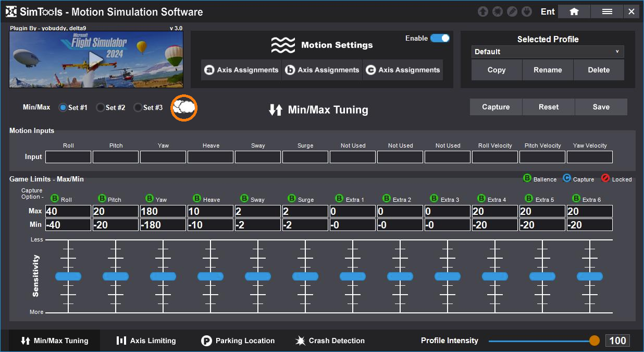Click the Yaw Max value field
Image resolution: width=644 pixels, height=352 pixels.
(163, 211)
